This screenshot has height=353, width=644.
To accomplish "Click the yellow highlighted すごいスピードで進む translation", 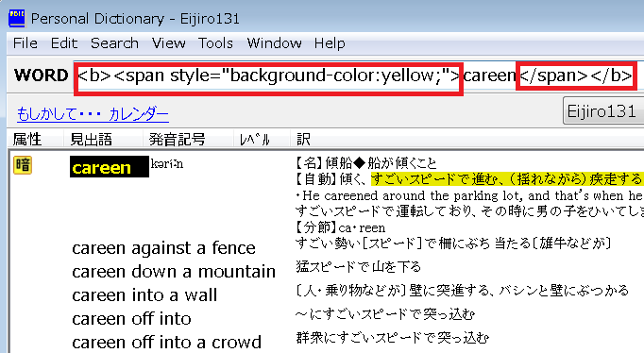I will [x=506, y=179].
